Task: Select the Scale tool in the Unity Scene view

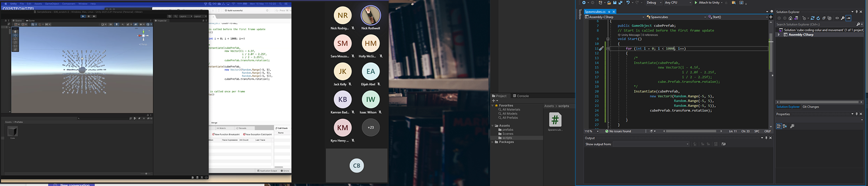Action: (x=15, y=42)
